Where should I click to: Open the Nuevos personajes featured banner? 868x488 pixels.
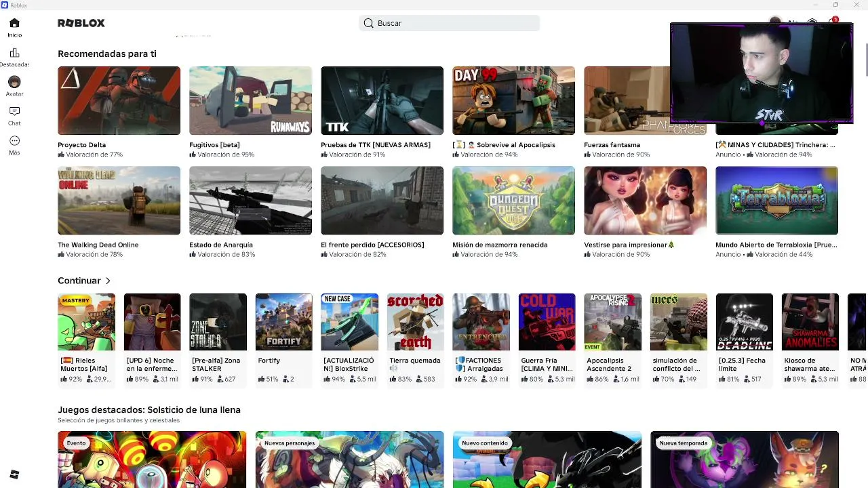(x=349, y=460)
